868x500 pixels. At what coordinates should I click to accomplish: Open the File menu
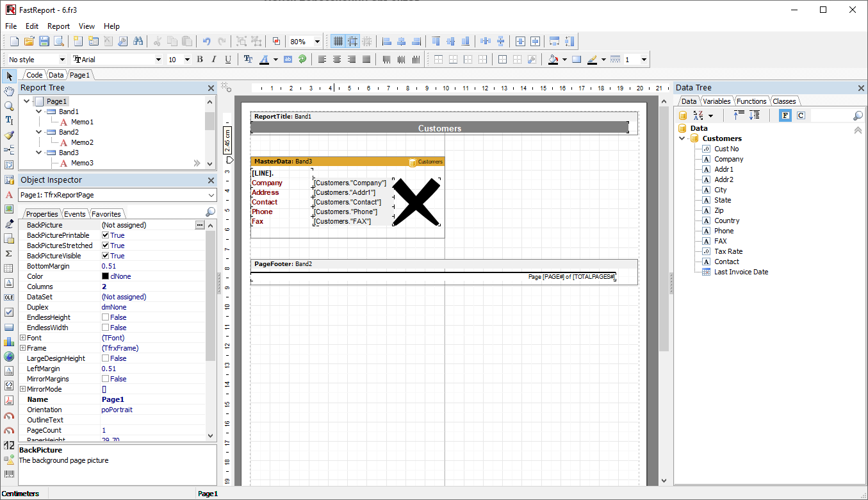pos(11,26)
